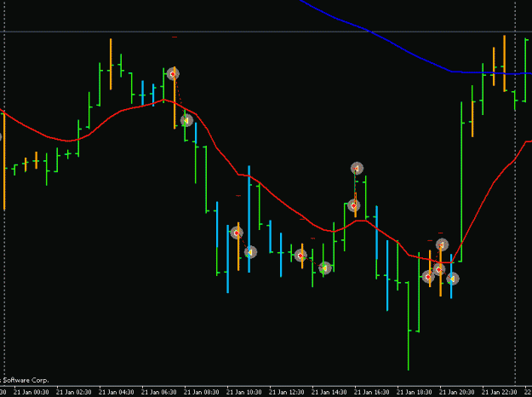Click the '21 Jan 08:30' time label
The height and width of the screenshot is (397, 532).
(x=202, y=392)
